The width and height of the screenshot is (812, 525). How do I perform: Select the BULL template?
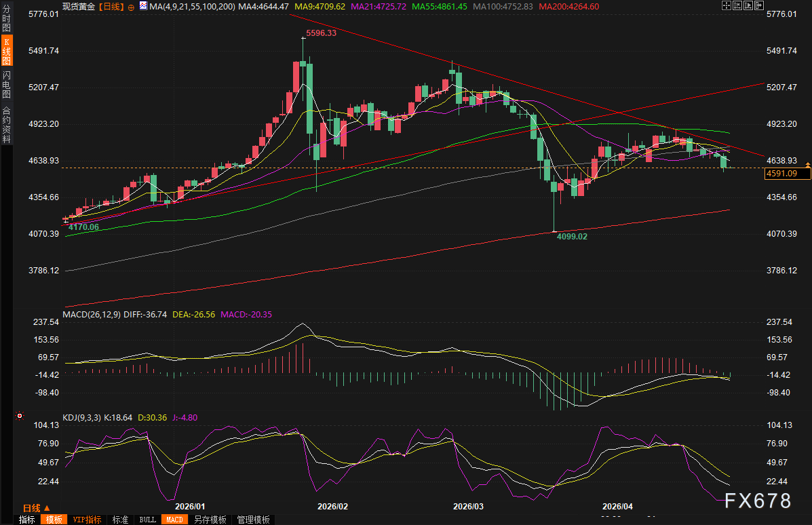pos(147,520)
